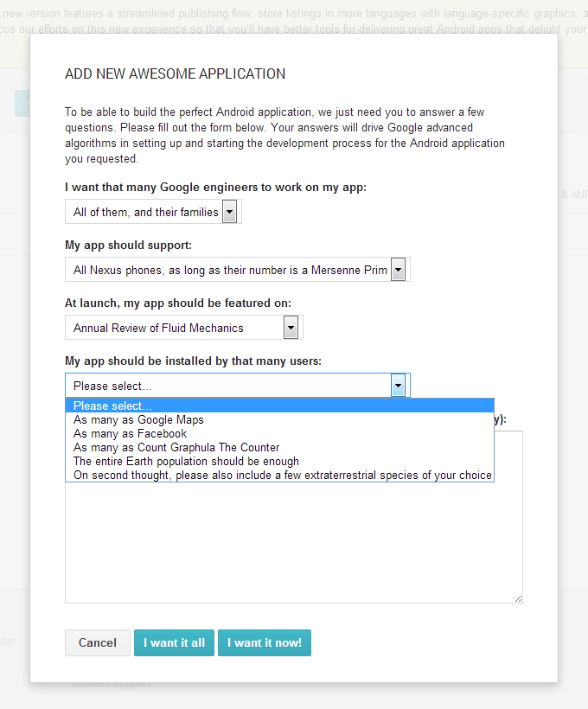Click arrow on Nexus phones dropdown

398,270
